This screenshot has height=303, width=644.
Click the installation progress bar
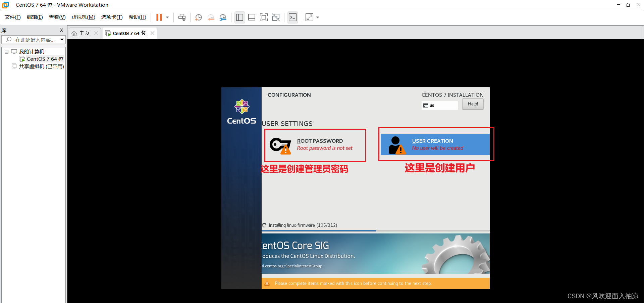pos(376,231)
